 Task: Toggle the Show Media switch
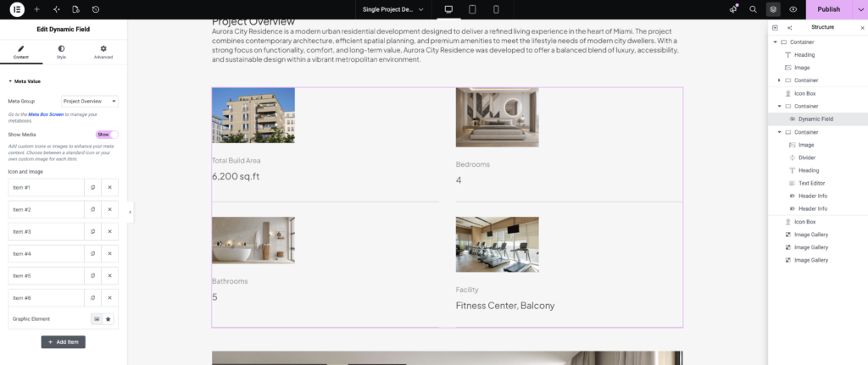click(x=107, y=135)
